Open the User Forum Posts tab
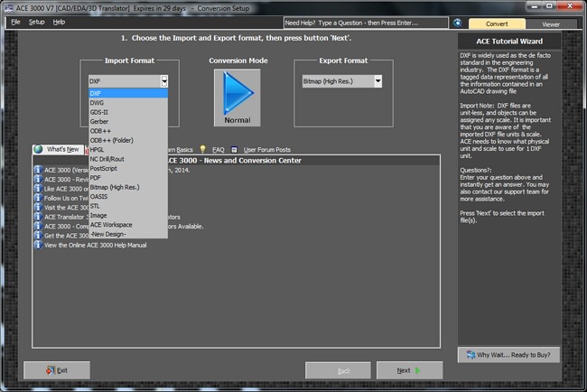 tap(267, 150)
